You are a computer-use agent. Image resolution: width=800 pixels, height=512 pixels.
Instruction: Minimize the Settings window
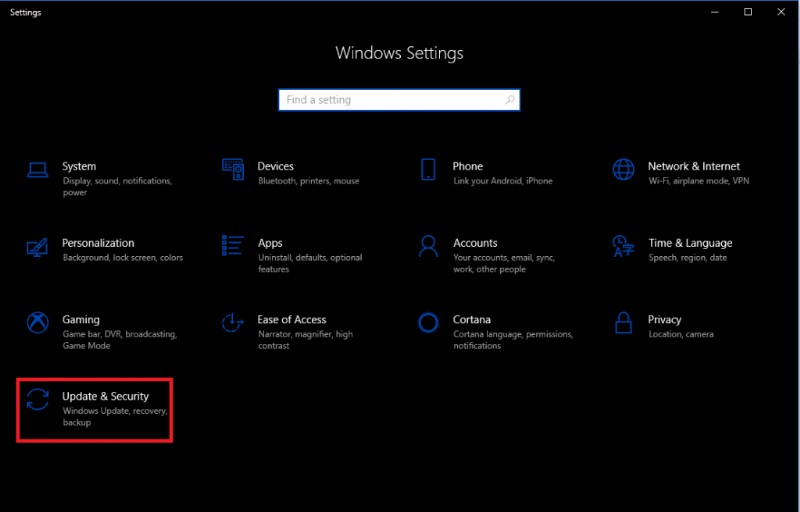(714, 12)
